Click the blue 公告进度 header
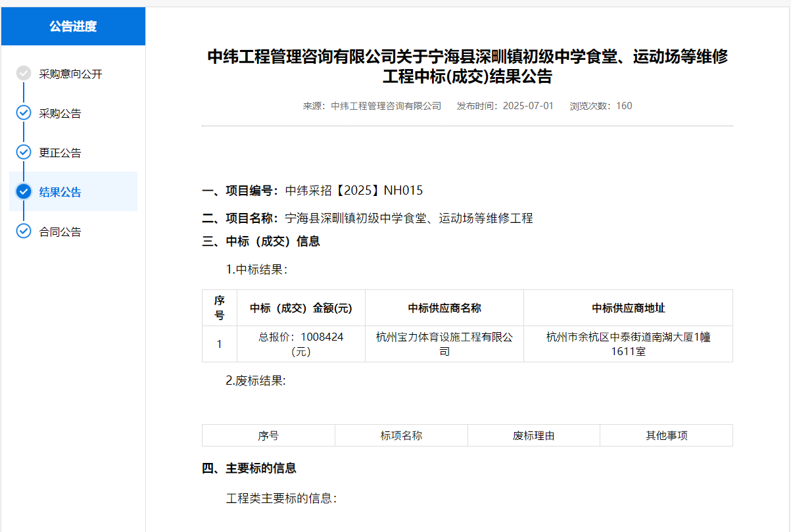This screenshot has width=791, height=532. click(x=73, y=26)
